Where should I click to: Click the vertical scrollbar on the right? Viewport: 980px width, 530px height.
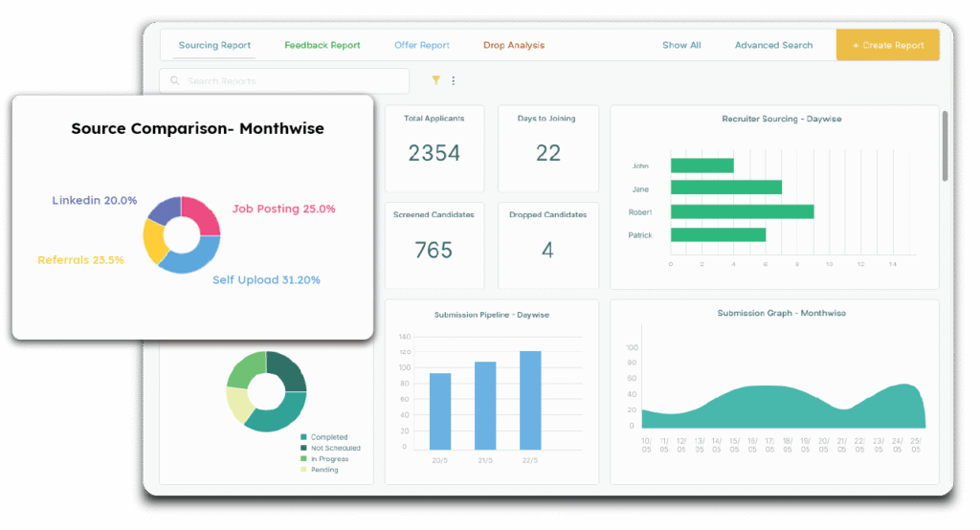point(946,145)
